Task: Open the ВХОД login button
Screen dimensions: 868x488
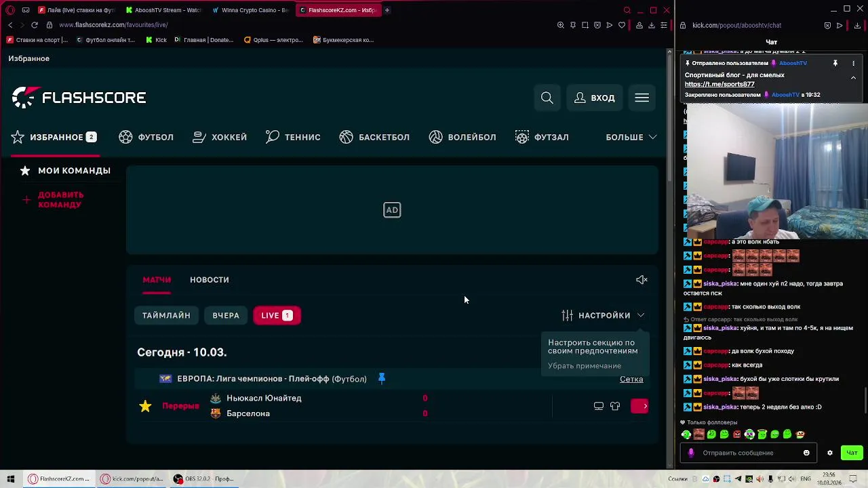Action: [595, 98]
